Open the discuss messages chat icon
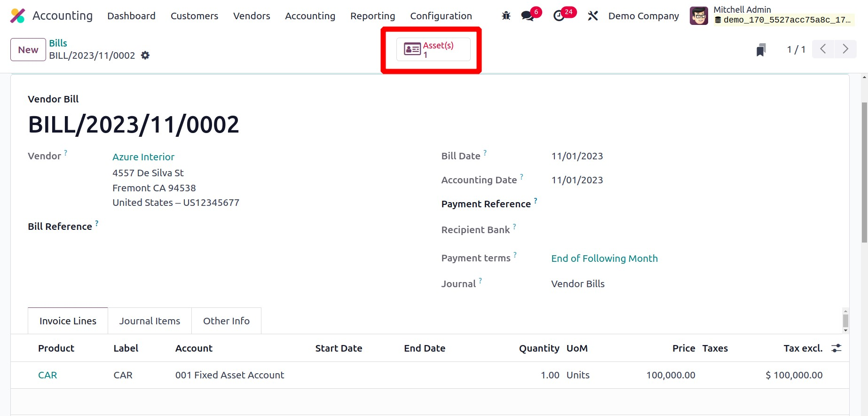The height and width of the screenshot is (416, 868). (x=528, y=16)
